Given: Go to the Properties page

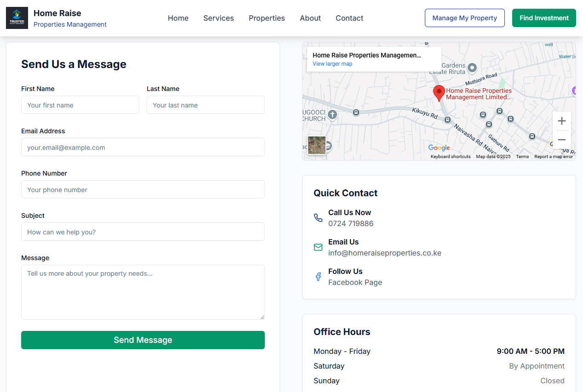Looking at the screenshot, I should pyautogui.click(x=267, y=18).
